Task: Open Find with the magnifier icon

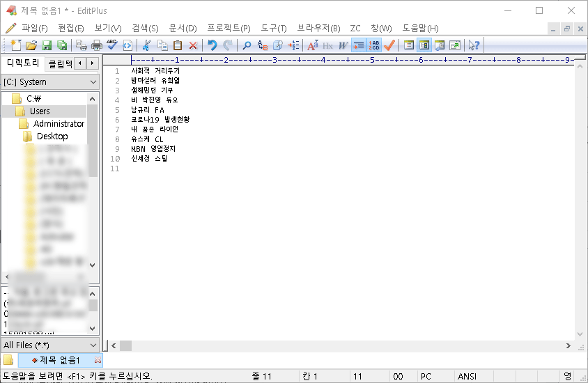Action: 247,45
